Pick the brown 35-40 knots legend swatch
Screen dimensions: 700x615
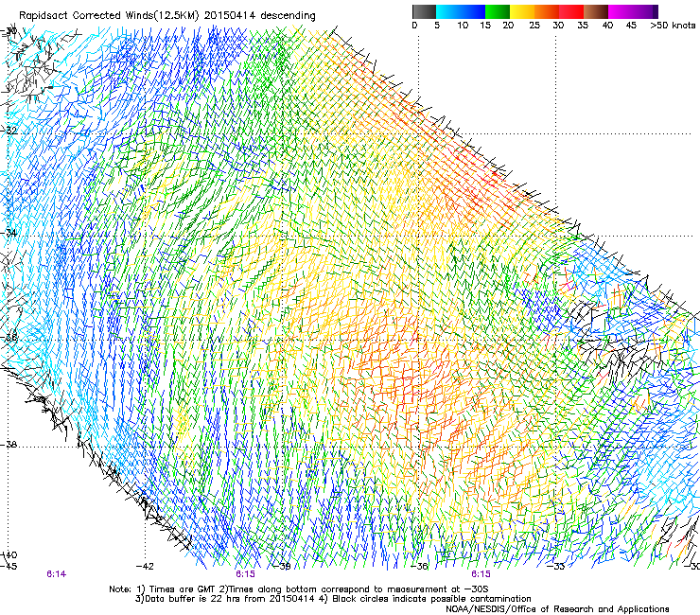596,11
